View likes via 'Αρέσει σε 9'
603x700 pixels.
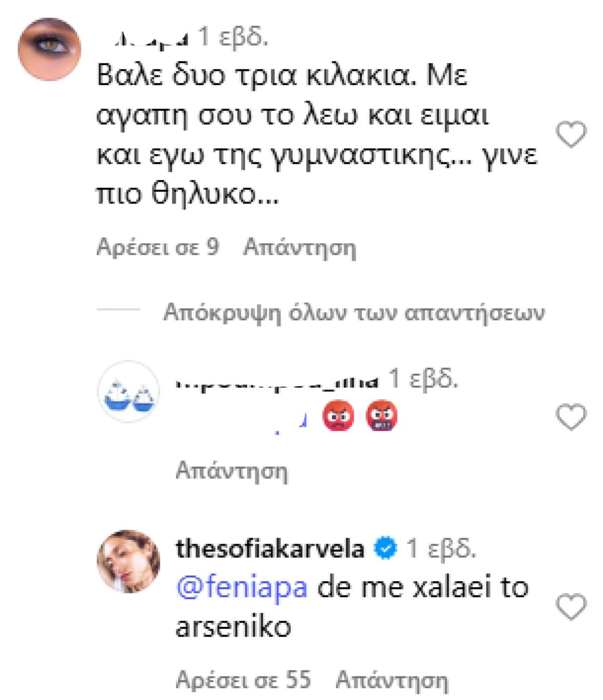click(159, 247)
